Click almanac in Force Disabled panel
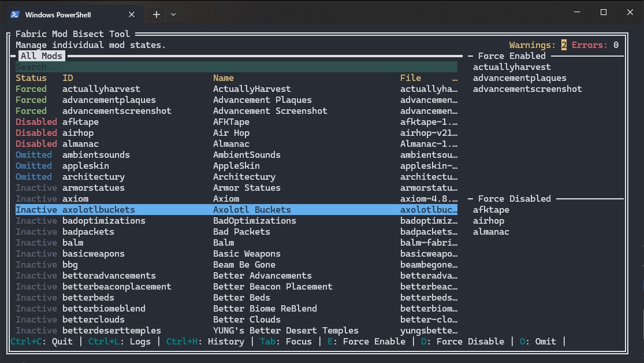 (x=491, y=232)
